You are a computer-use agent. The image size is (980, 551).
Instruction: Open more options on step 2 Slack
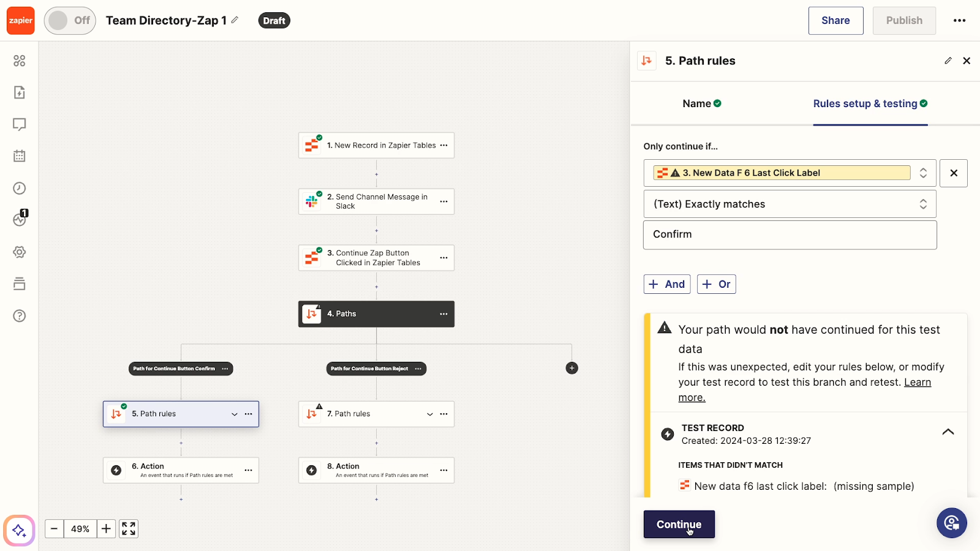click(x=444, y=201)
